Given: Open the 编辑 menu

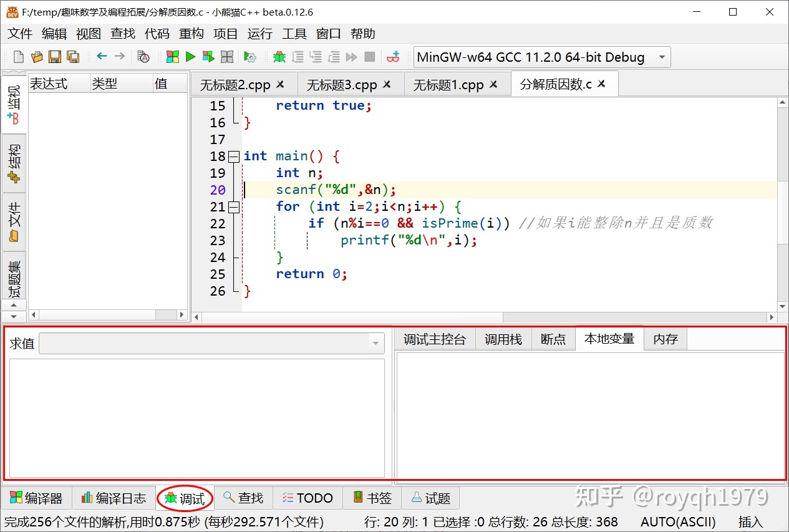Looking at the screenshot, I should (x=54, y=34).
